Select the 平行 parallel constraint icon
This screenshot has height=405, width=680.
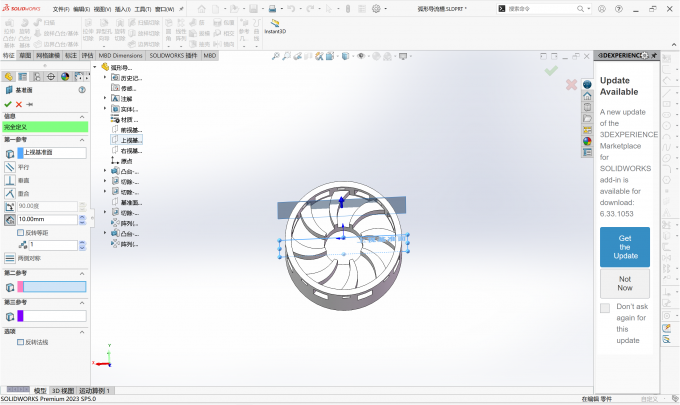click(10, 167)
